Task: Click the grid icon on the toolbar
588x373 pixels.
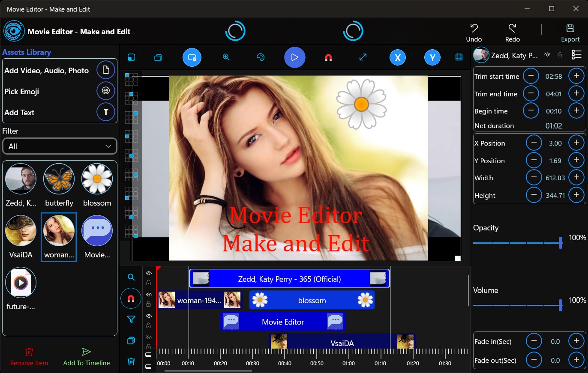Action: click(x=459, y=57)
